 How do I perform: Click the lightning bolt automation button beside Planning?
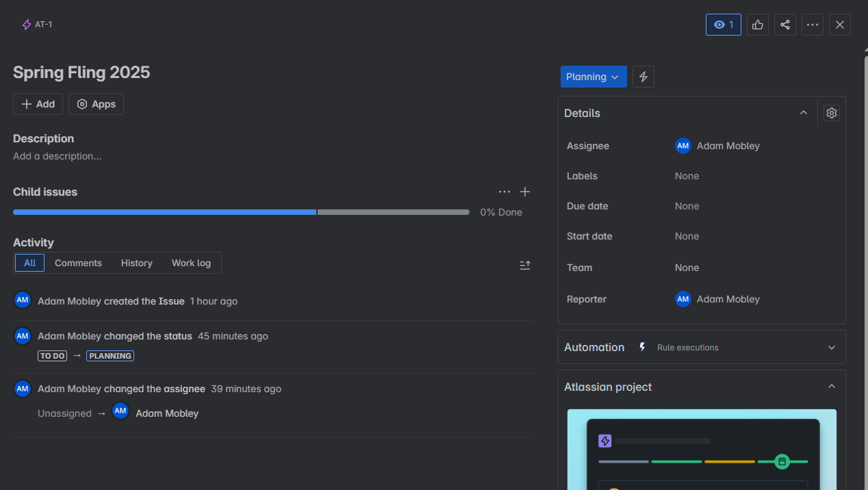(x=643, y=77)
